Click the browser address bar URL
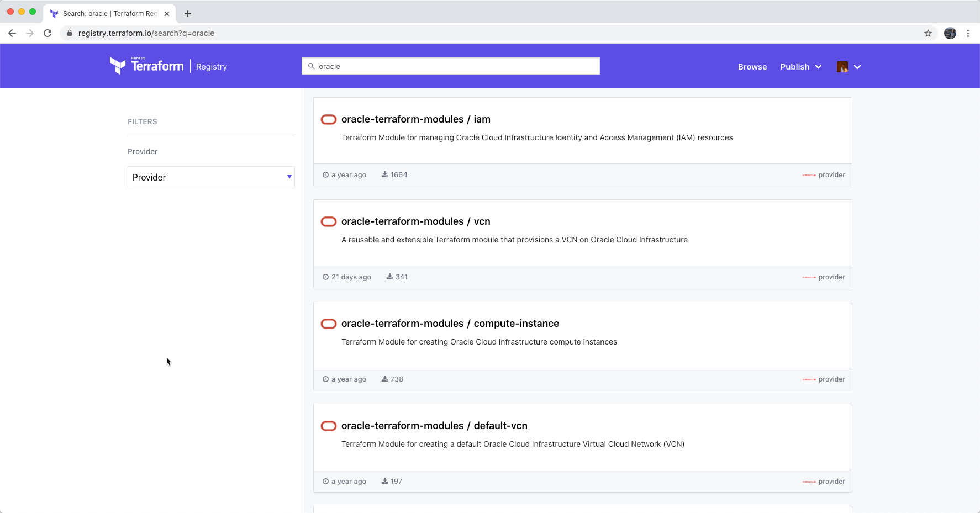 146,33
